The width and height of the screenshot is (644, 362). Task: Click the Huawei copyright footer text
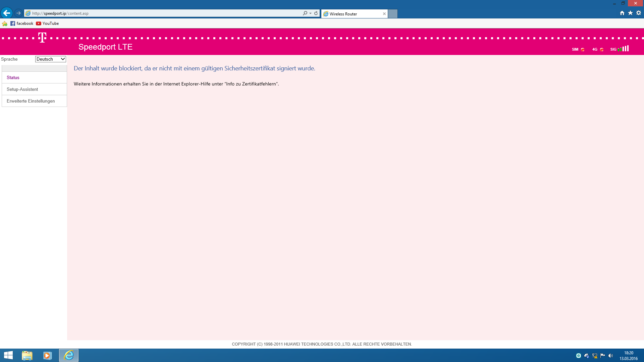[x=322, y=344]
